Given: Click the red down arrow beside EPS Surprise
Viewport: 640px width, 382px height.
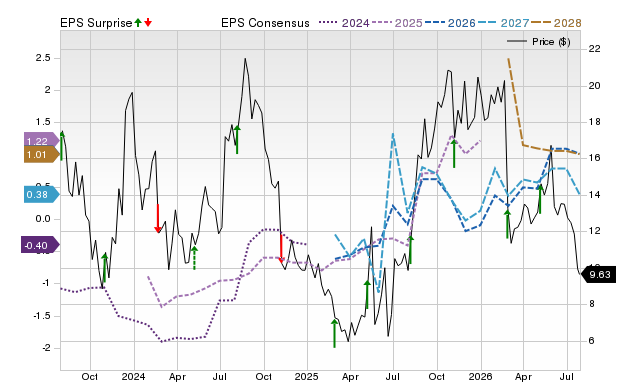Looking at the screenshot, I should click(x=148, y=22).
